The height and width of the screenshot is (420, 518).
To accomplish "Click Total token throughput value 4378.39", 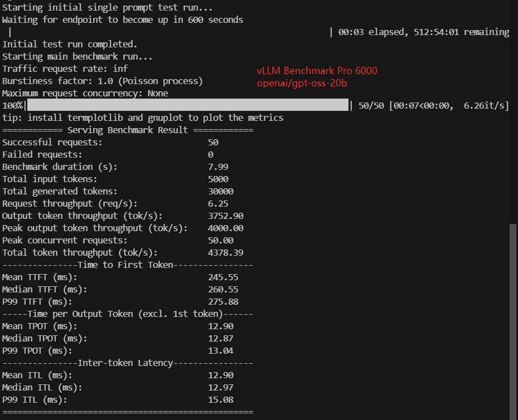I will point(226,252).
